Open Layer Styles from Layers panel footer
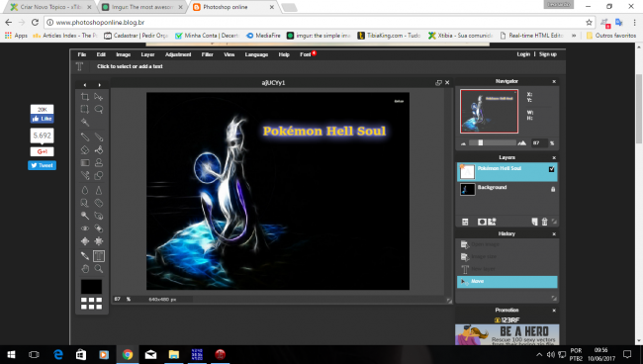643x364 pixels. pos(492,222)
